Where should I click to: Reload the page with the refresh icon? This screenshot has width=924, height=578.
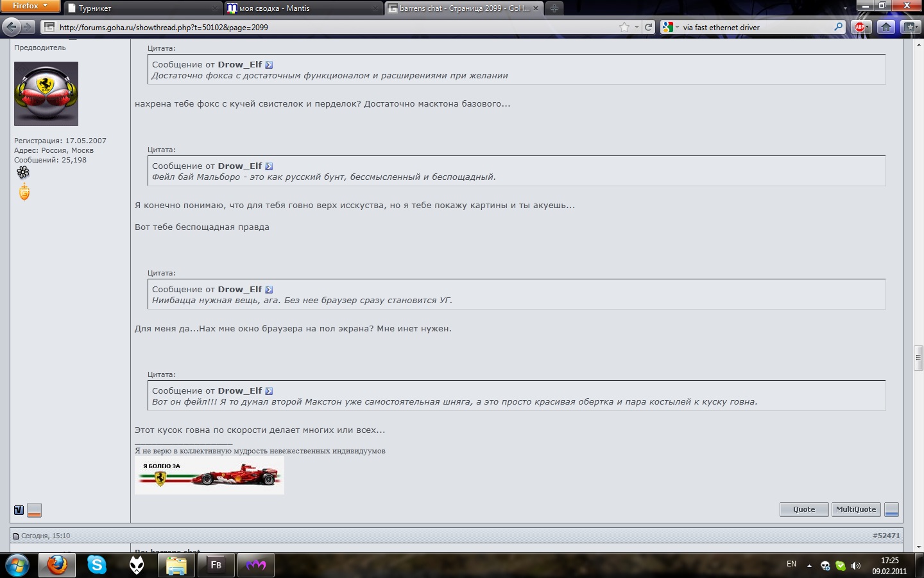[x=648, y=27]
